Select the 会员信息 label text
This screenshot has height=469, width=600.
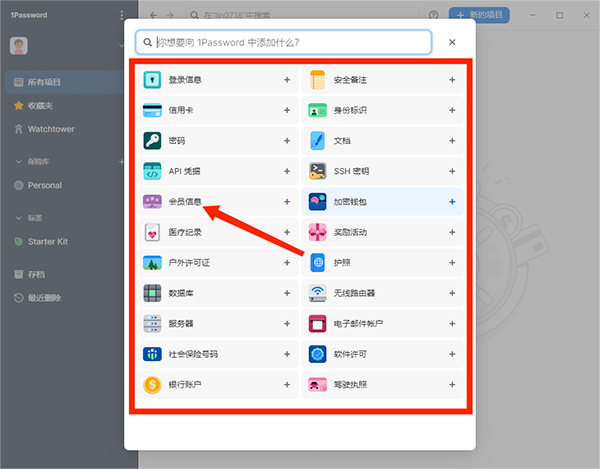point(185,202)
